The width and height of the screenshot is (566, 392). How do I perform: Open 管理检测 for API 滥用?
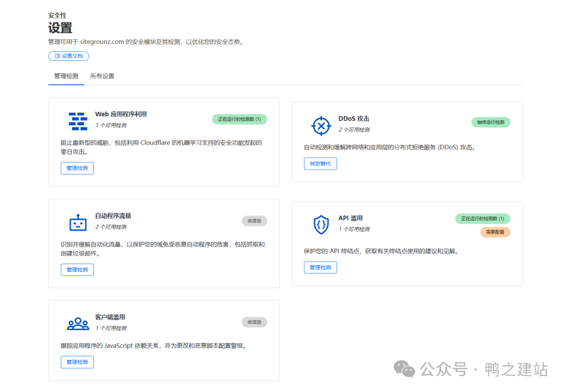pos(320,267)
